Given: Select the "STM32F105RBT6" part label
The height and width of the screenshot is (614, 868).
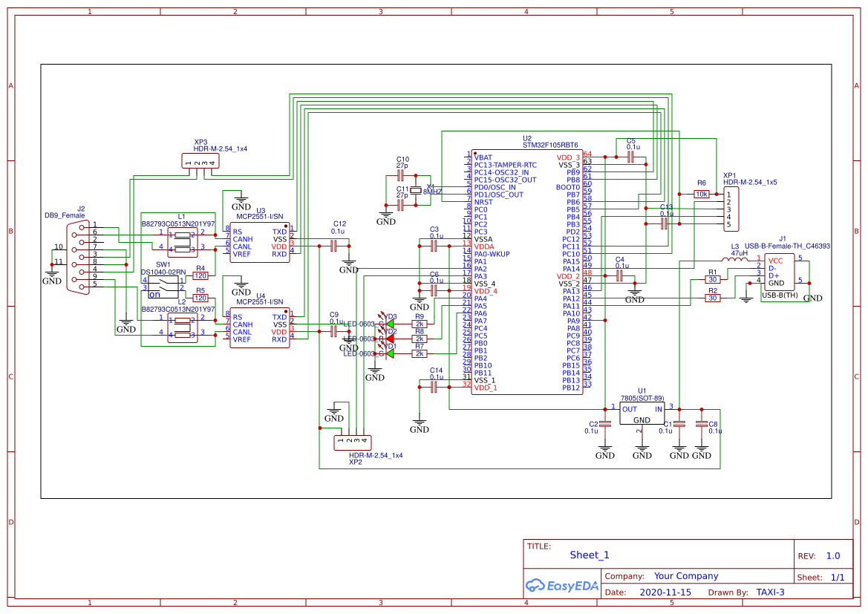Looking at the screenshot, I should point(550,146).
